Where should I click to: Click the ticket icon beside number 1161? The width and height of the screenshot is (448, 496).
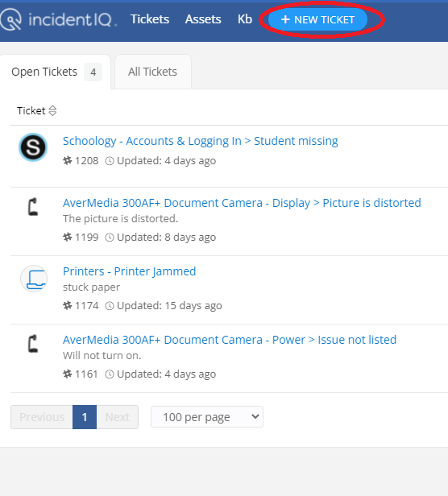(68, 374)
